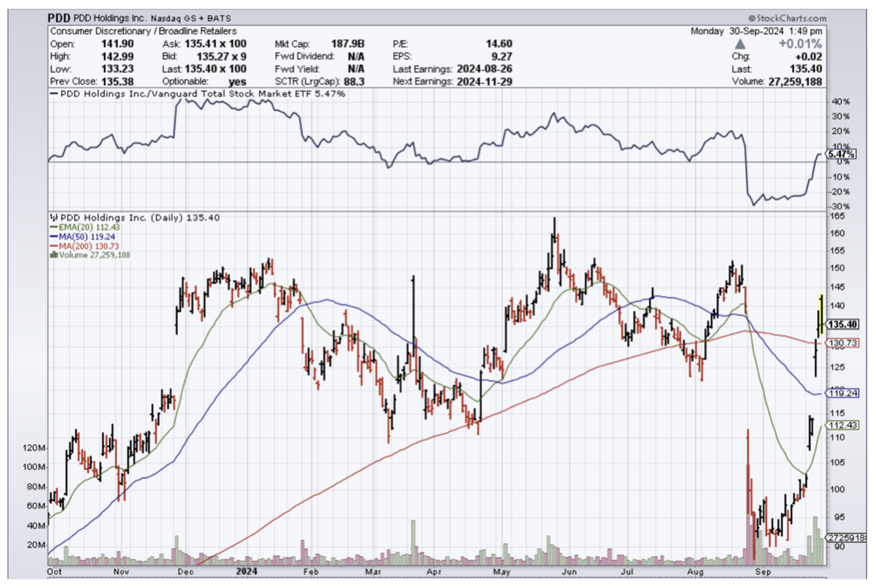
Task: Click the Sep label on time axis
Action: tap(762, 572)
